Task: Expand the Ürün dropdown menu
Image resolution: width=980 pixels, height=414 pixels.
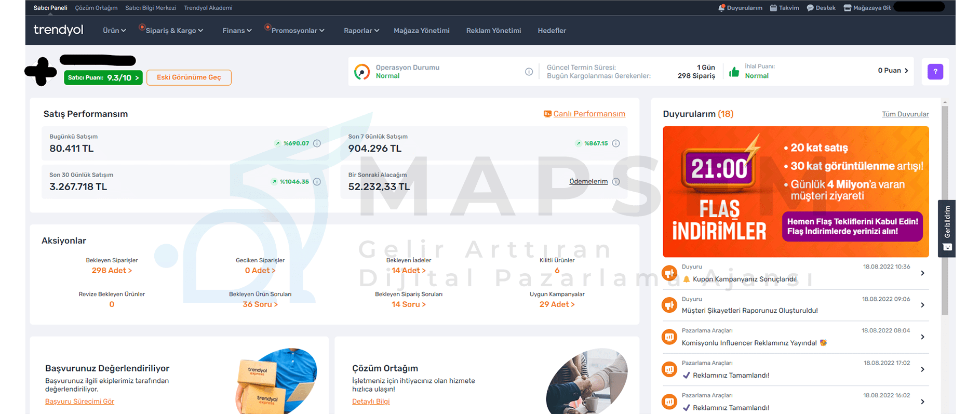Action: [x=114, y=31]
